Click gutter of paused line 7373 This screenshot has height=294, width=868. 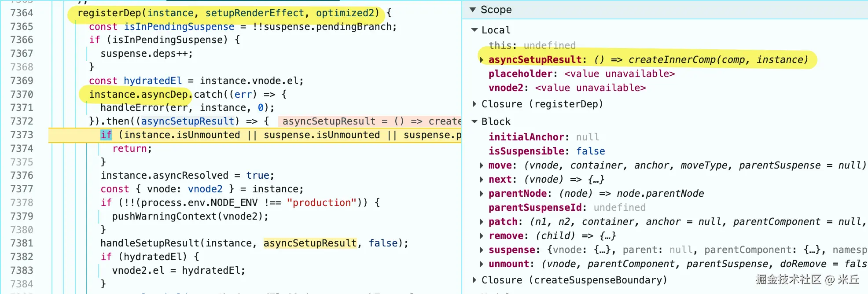pyautogui.click(x=22, y=135)
